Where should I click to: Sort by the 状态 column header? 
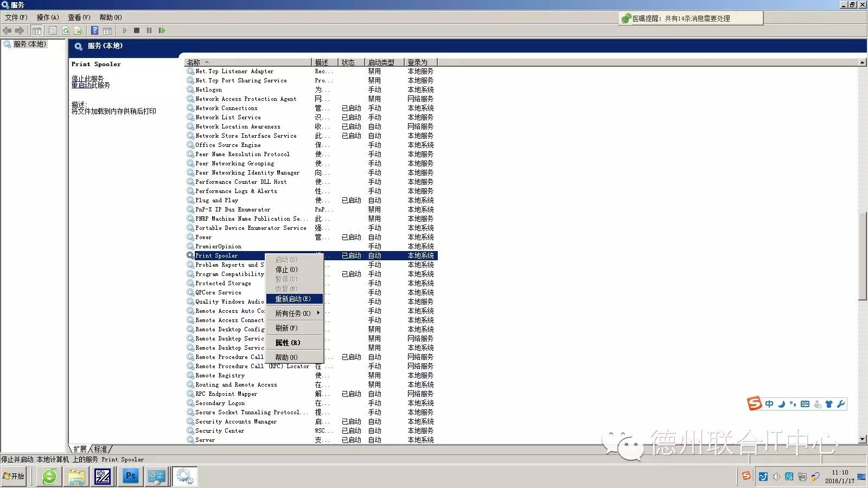coord(352,62)
